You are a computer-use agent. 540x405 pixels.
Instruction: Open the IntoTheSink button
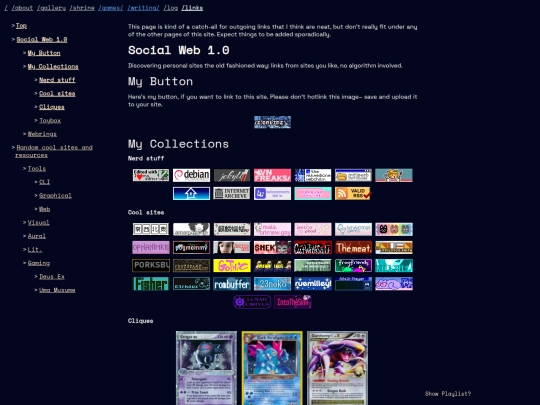click(x=293, y=302)
